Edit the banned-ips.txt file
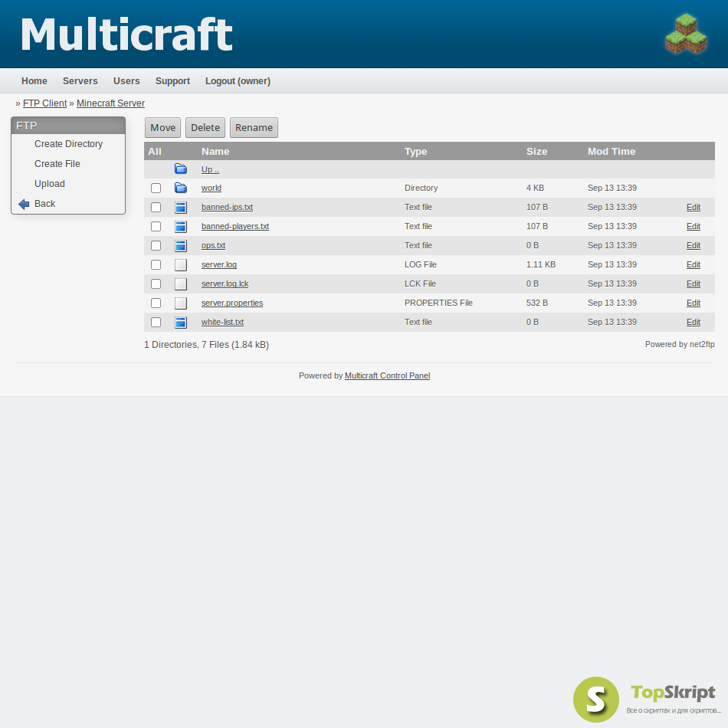728x728 pixels. (x=694, y=207)
